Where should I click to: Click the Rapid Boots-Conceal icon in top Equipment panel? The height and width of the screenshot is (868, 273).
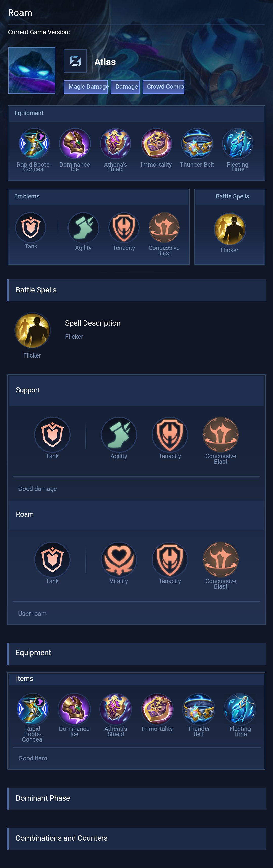pos(34,144)
